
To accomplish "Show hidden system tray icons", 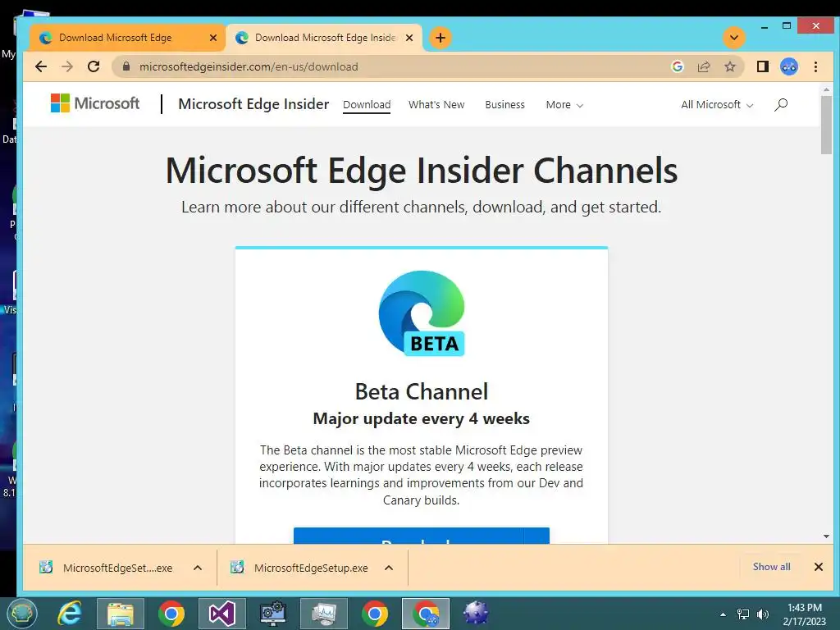I will point(724,614).
